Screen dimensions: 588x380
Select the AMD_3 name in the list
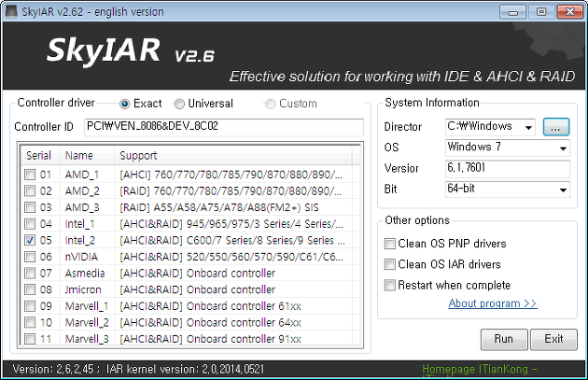click(x=82, y=207)
